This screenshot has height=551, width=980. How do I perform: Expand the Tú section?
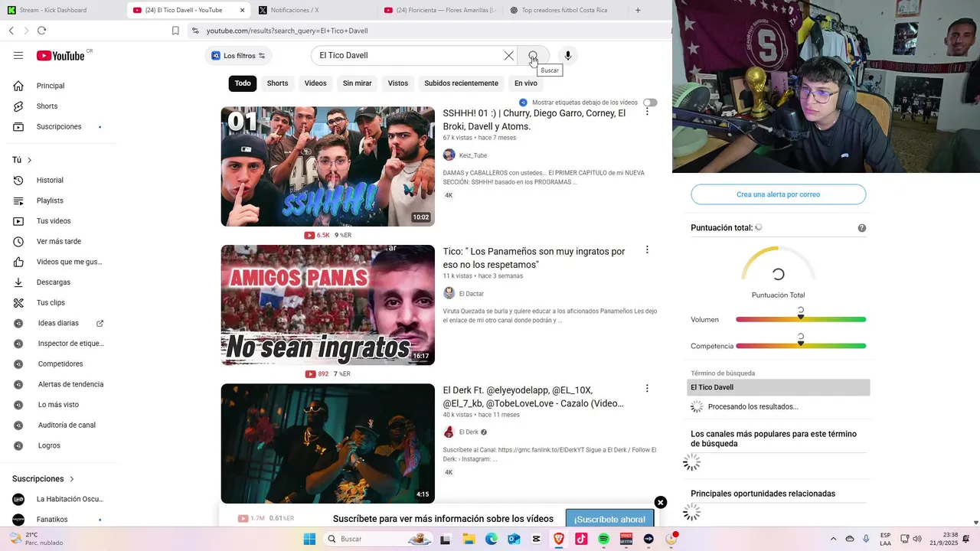point(22,160)
